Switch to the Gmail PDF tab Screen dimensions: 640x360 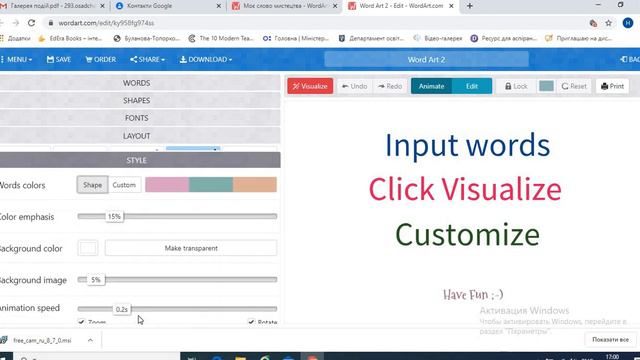pyautogui.click(x=53, y=6)
